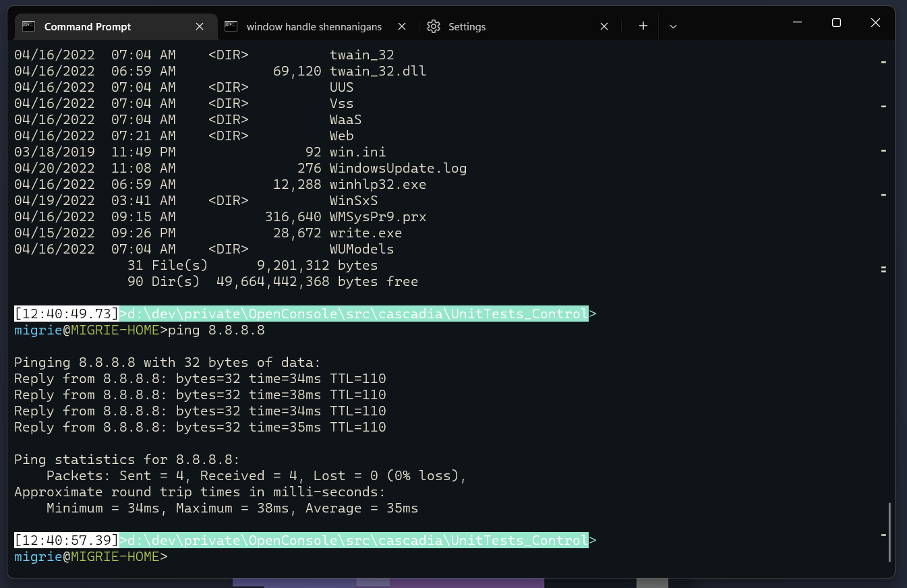Click the WindowsUpdate.log file name
Viewport: 907px width, 588px height.
[398, 168]
